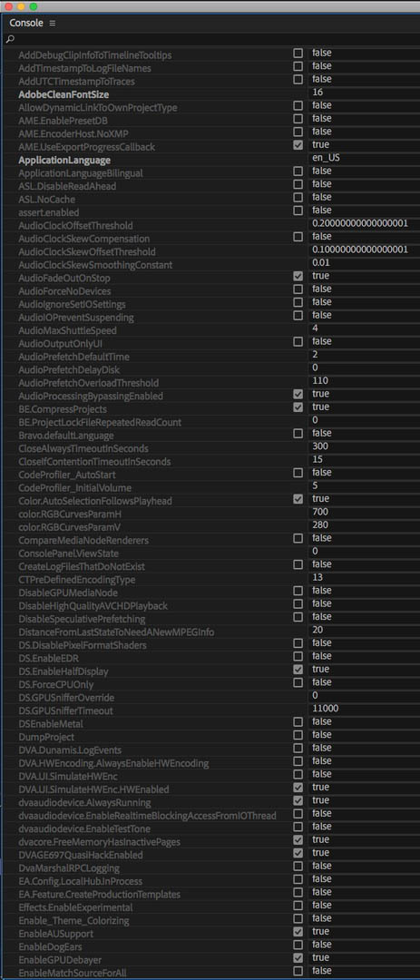
Task: Maximize window using green button
Action: click(34, 6)
